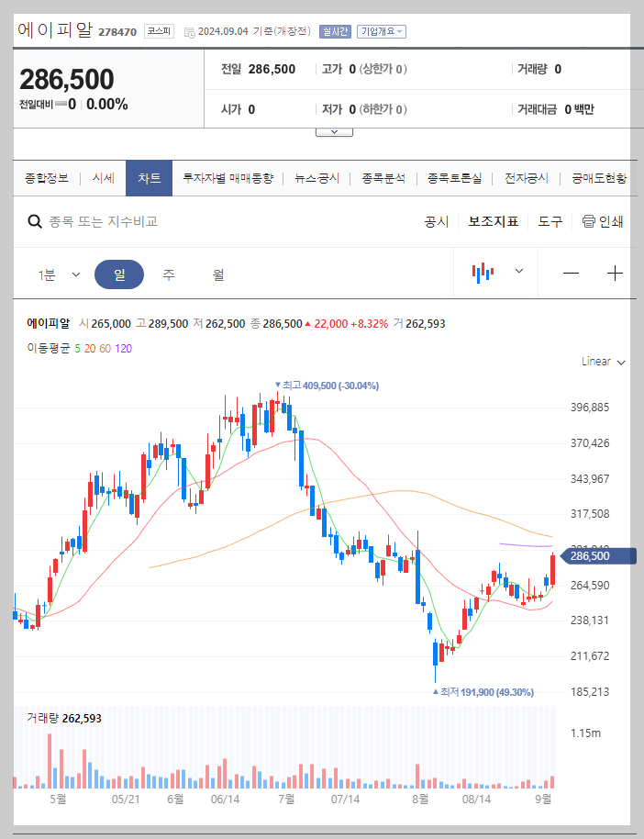
Task: Switch to the 시세 tab
Action: pos(103,178)
